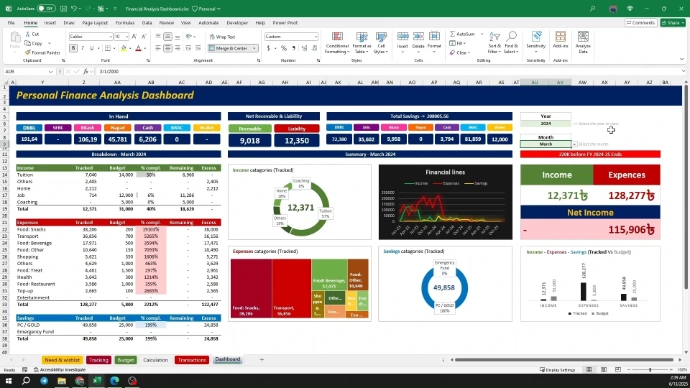This screenshot has width=690, height=388.
Task: Open Conditional Formatting menu
Action: coord(337,43)
